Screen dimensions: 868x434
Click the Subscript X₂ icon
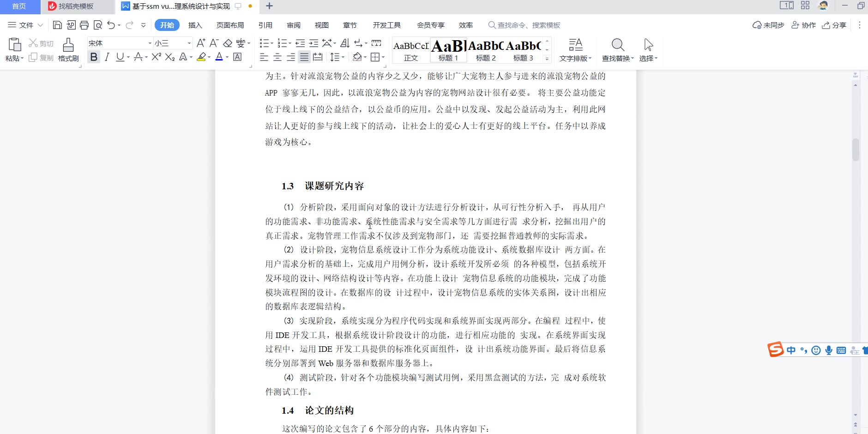170,57
